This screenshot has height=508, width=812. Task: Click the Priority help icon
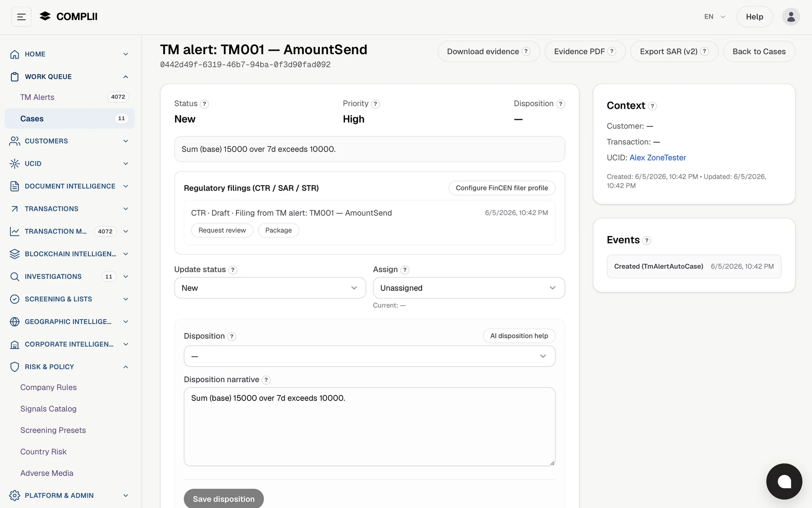(x=375, y=104)
